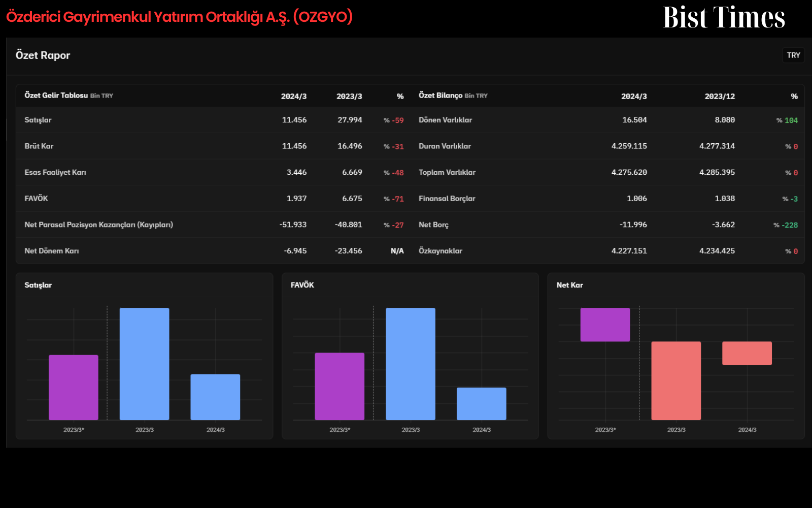
Task: Select the 2024/3 bar in Satışlar chart
Action: pos(215,397)
